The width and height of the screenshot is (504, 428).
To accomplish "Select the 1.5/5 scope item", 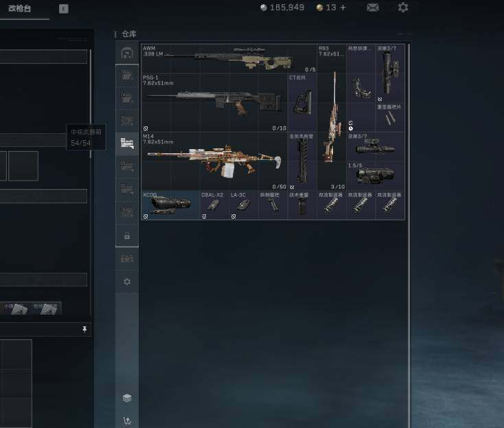I will 376,176.
